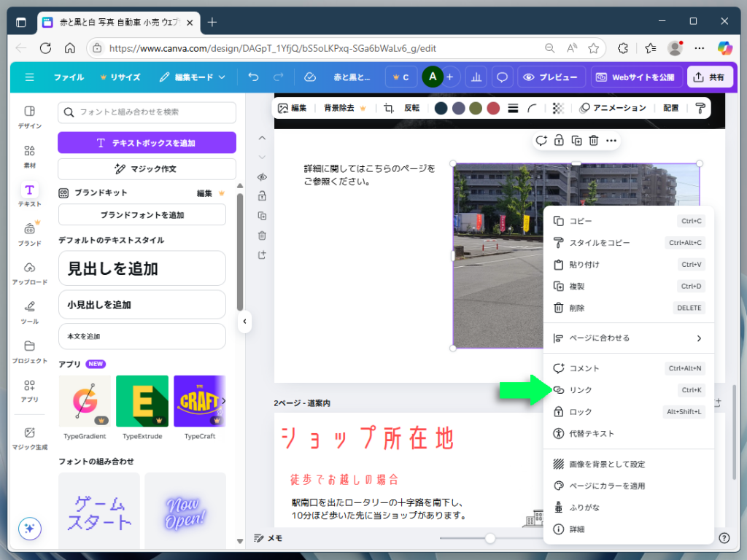The height and width of the screenshot is (560, 747).
Task: Toggle the lock icon above the selected image
Action: (x=558, y=140)
